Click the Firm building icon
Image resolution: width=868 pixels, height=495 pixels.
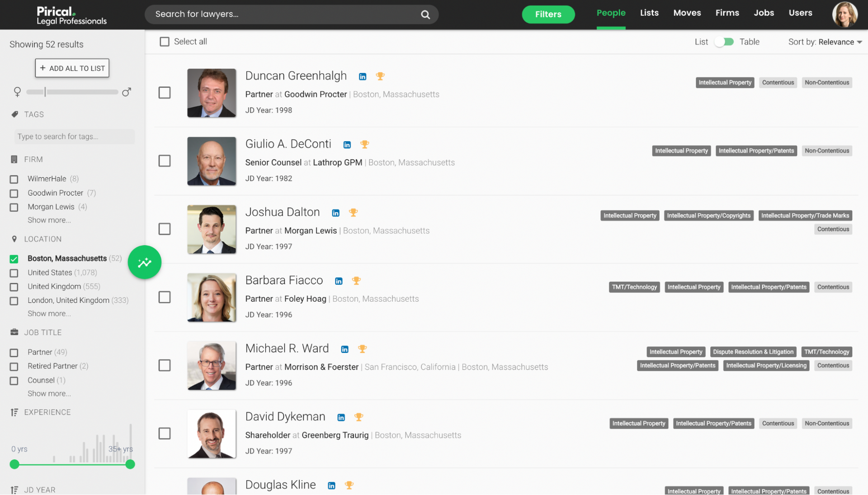pyautogui.click(x=14, y=159)
